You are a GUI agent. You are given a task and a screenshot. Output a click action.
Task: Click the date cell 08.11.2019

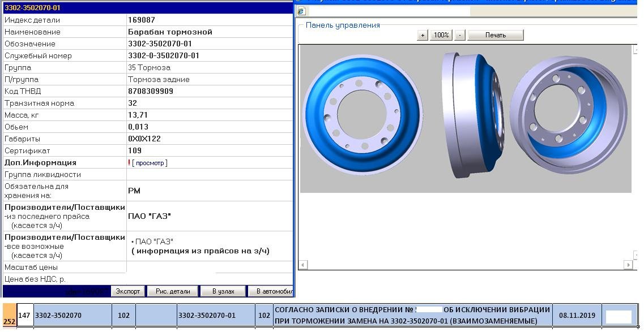click(577, 315)
